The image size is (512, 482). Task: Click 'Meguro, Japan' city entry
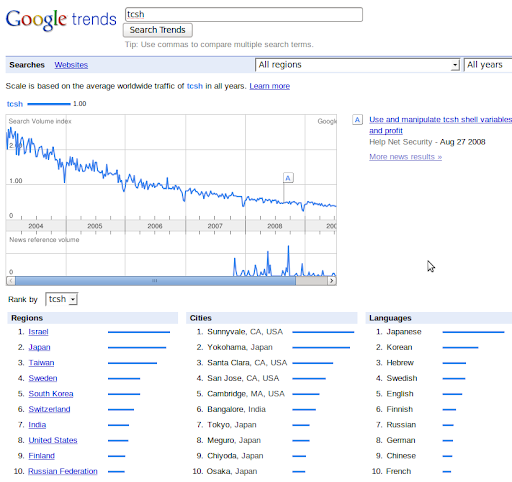(x=234, y=440)
